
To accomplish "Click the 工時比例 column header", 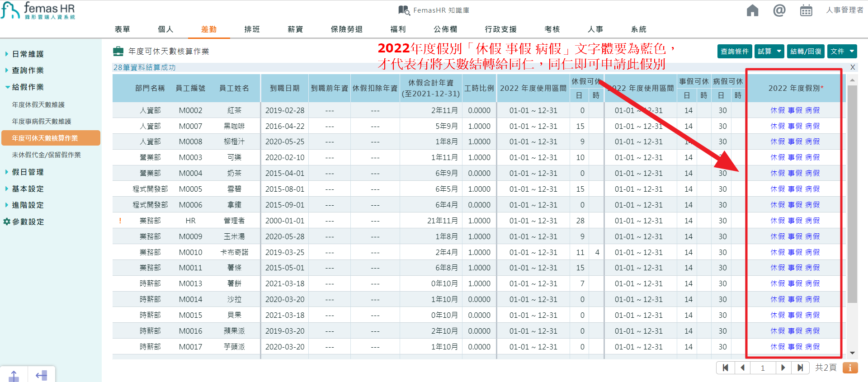I will point(479,88).
